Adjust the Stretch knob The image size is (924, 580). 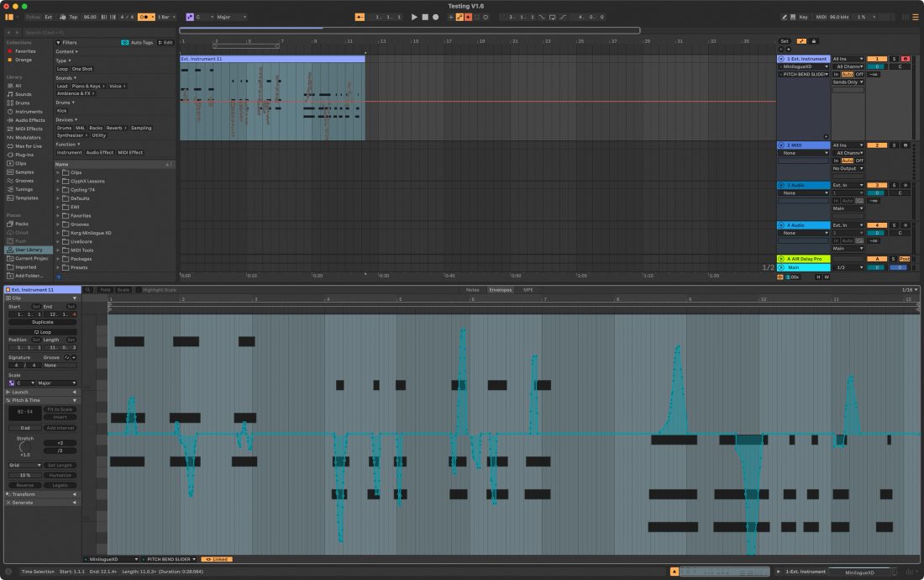25,445
